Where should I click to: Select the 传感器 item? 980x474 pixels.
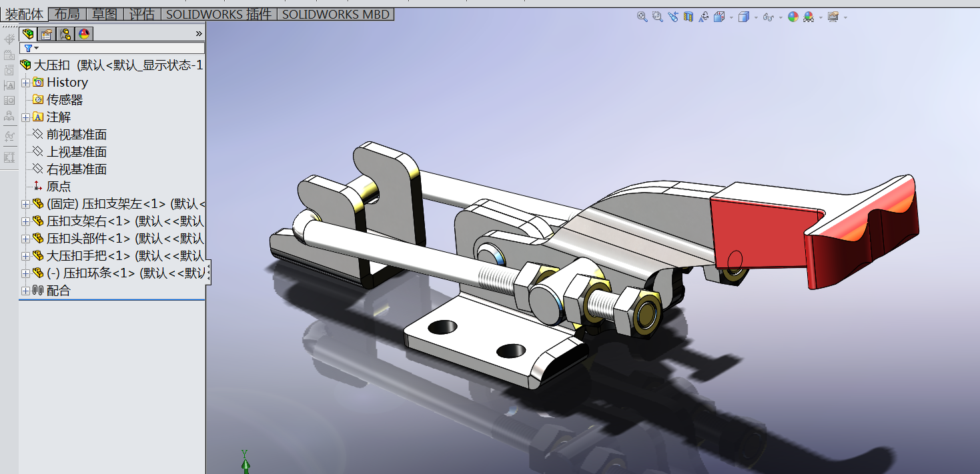coord(65,100)
